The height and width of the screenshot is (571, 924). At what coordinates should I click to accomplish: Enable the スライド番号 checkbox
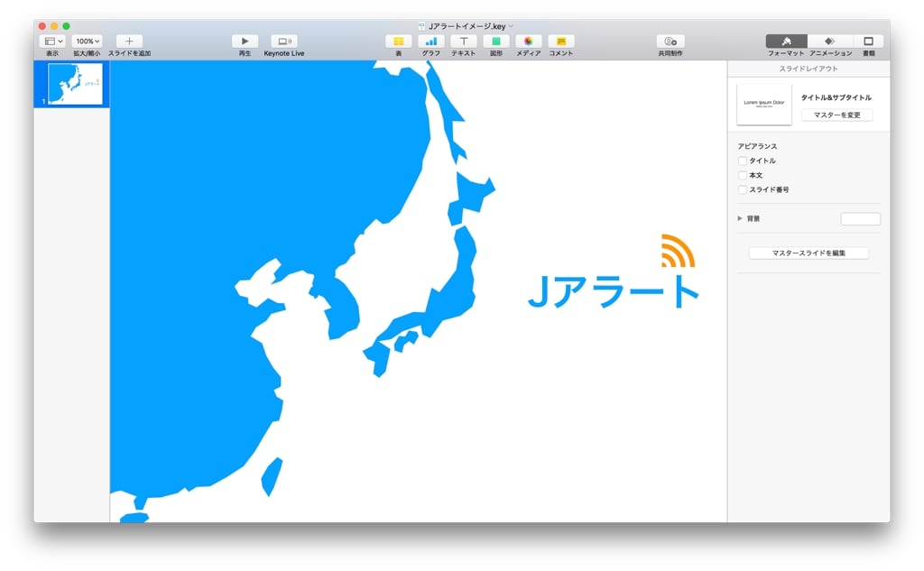pos(743,189)
